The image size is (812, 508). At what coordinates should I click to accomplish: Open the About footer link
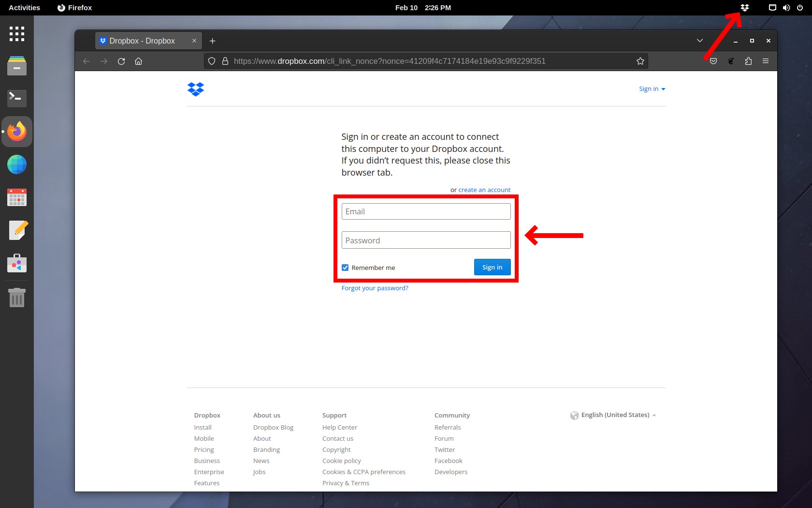(262, 439)
